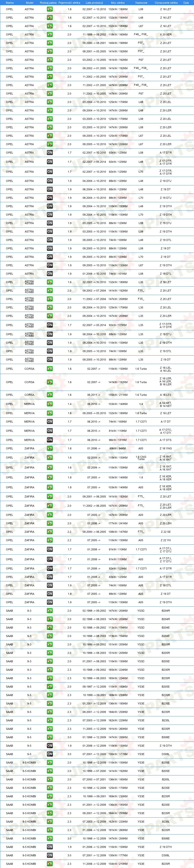The width and height of the screenshot is (194, 868).
Task: Click the Pojemność silnika column header
Action: (69, 3)
